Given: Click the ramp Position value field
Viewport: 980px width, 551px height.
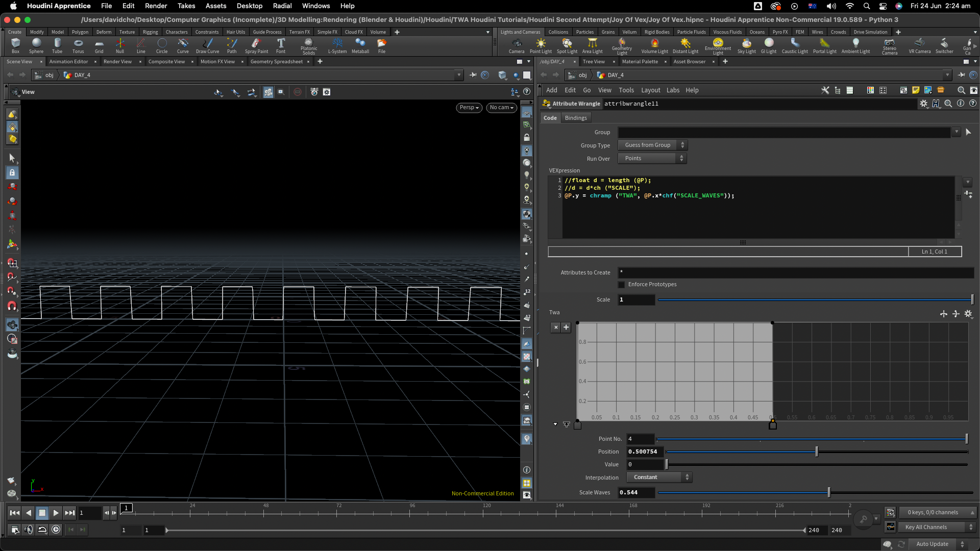Looking at the screenshot, I should pyautogui.click(x=645, y=452).
